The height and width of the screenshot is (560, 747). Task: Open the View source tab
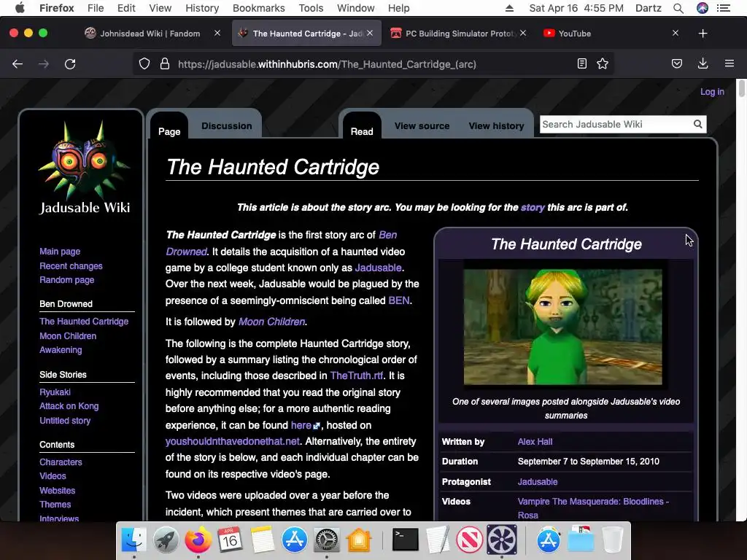click(422, 125)
